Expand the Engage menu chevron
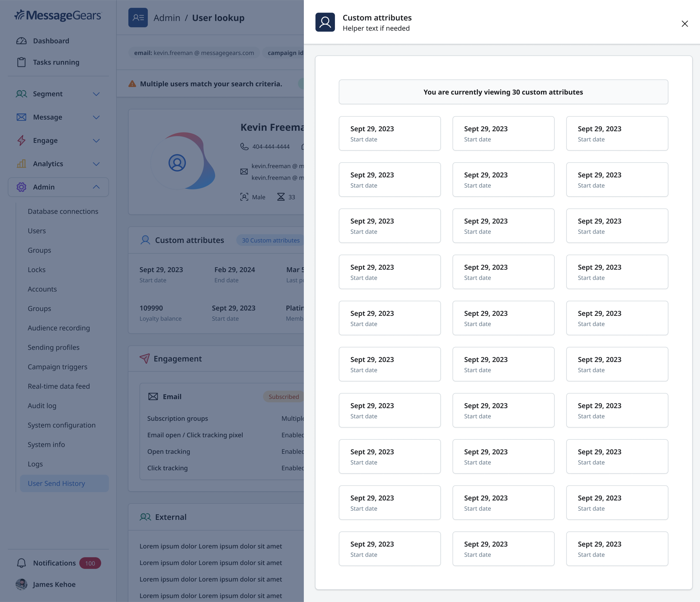 (x=96, y=140)
